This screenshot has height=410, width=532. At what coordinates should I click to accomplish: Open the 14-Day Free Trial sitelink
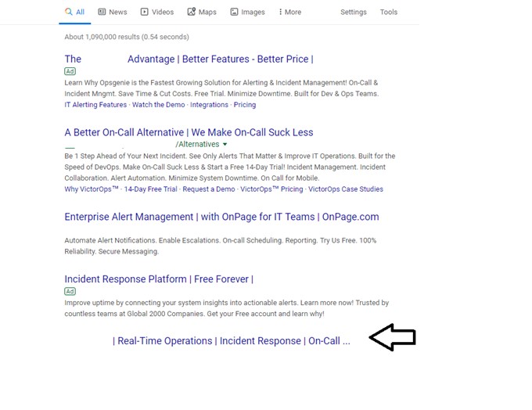151,189
